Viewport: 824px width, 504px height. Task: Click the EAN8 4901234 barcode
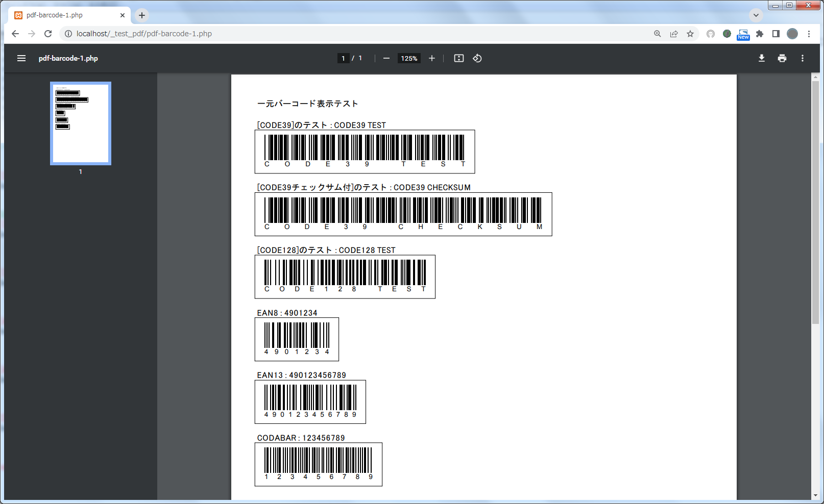point(297,339)
